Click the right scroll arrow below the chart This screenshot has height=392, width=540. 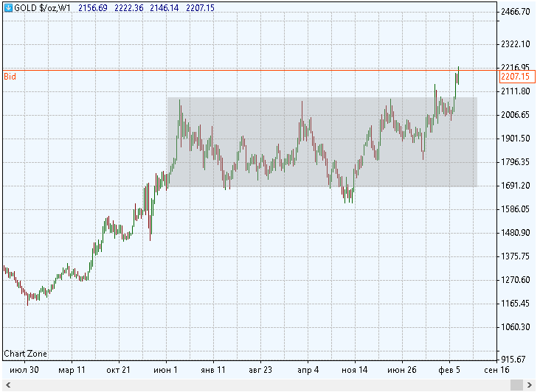pyautogui.click(x=530, y=385)
